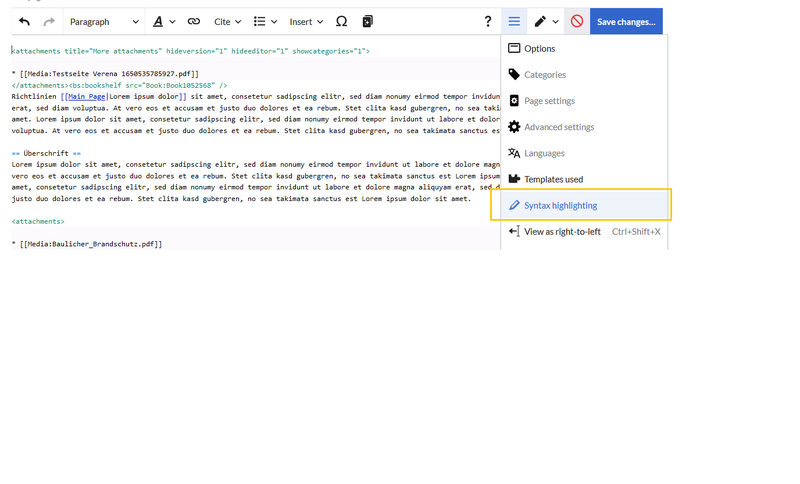Image resolution: width=800 pixels, height=484 pixels.
Task: Click the opening attachments title tag line
Action: click(x=190, y=51)
